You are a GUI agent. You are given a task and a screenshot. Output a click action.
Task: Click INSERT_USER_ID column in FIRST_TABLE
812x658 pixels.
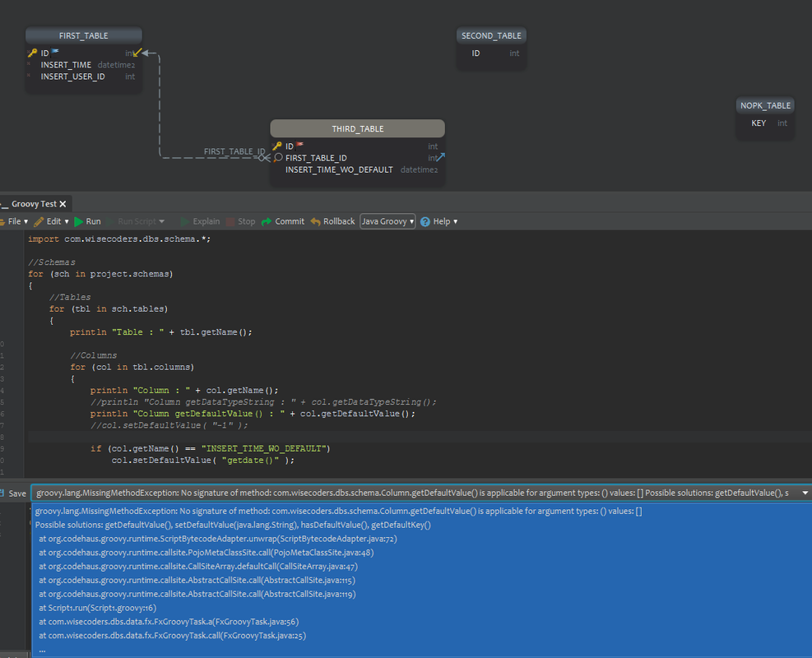(72, 76)
